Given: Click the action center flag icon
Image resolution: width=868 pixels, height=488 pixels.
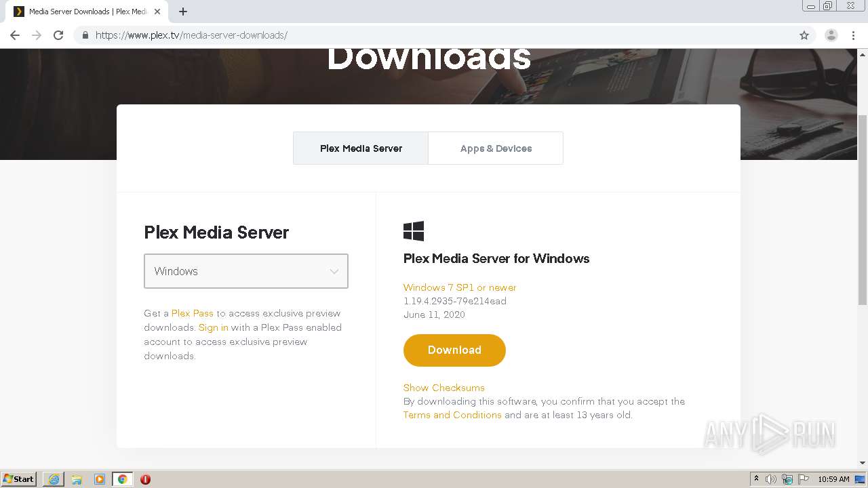Looking at the screenshot, I should pos(804,479).
